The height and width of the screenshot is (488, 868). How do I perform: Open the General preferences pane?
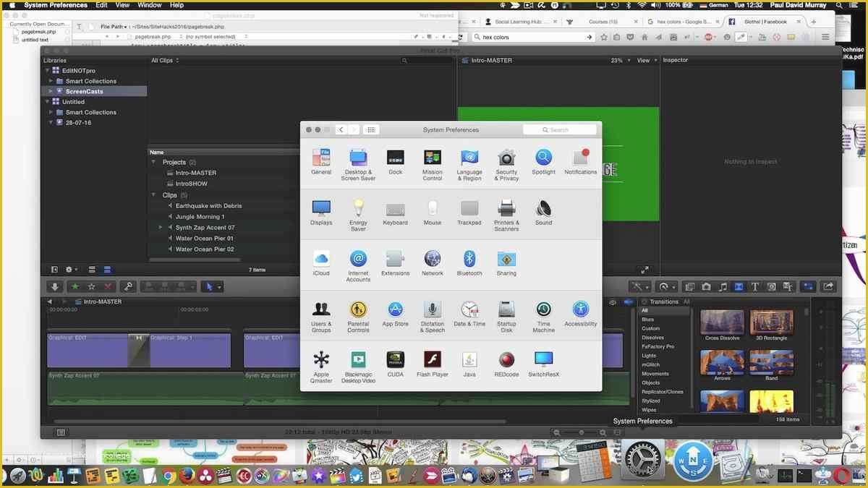[x=321, y=163]
